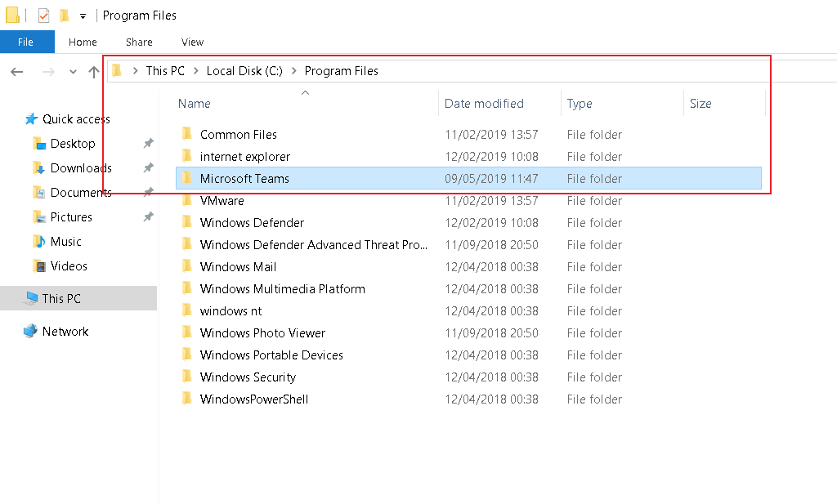Screen dimensions: 837x504
Task: Unpin Documents from Quick access
Action: tap(148, 192)
